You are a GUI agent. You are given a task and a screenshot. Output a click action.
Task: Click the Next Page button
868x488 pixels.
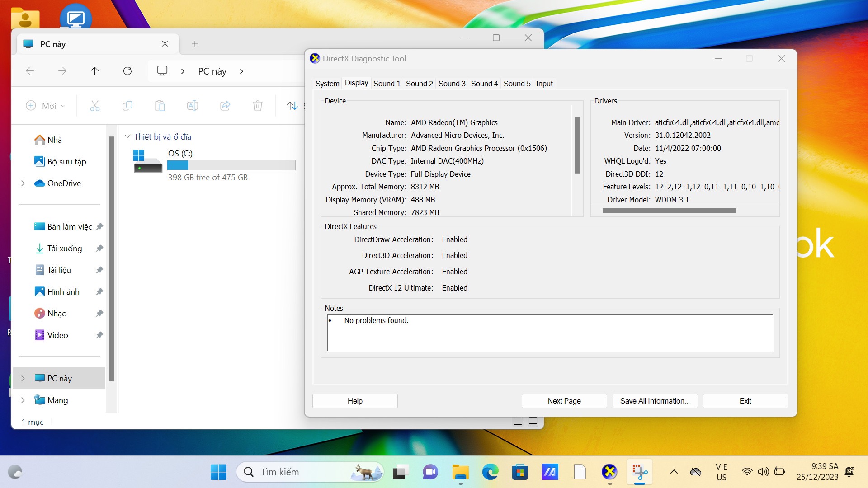(564, 401)
